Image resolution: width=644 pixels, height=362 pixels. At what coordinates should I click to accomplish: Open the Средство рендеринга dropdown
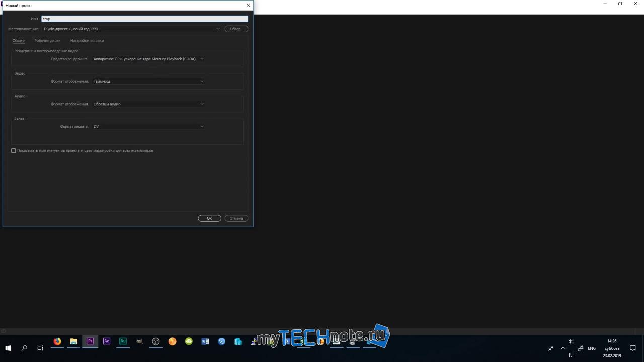tap(148, 59)
